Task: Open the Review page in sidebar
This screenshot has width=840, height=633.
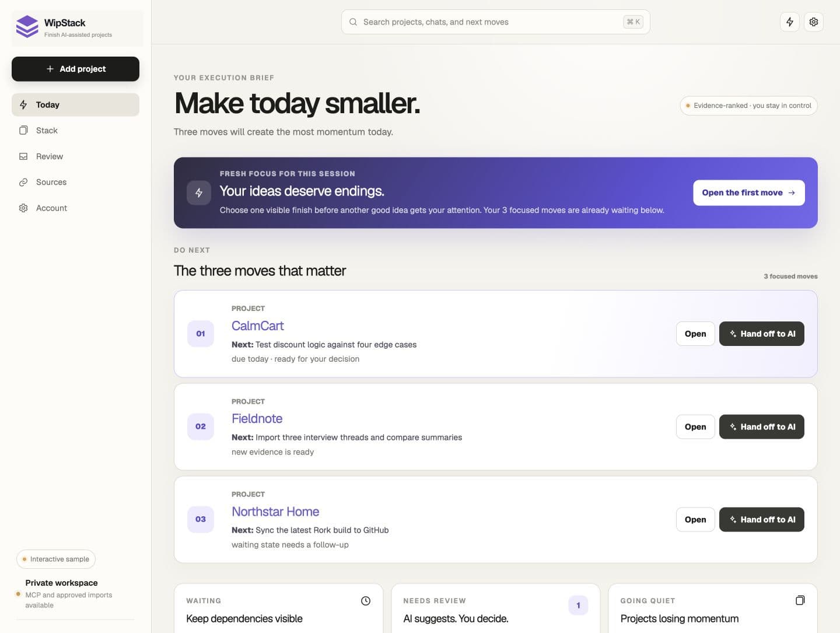Action: (x=75, y=156)
